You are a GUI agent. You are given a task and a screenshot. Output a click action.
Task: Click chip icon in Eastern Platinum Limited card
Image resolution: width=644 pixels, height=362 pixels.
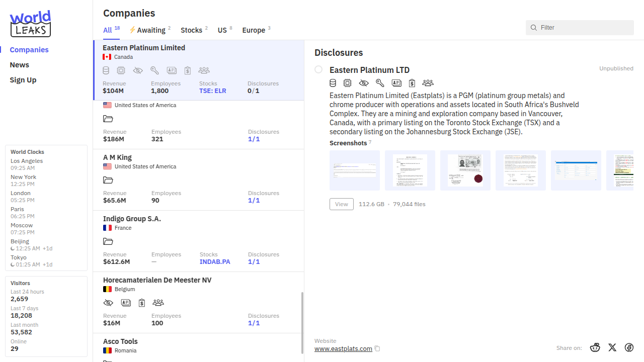121,70
